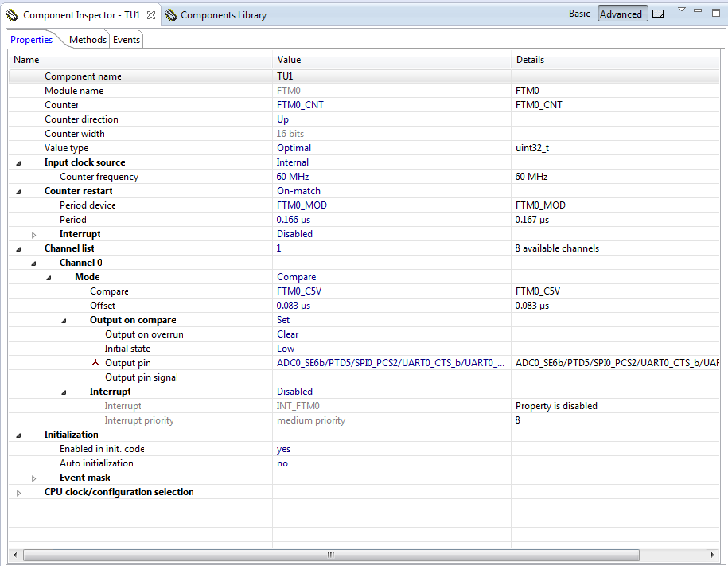Expand CPU clock/configuration selection
The image size is (728, 566).
point(18,493)
